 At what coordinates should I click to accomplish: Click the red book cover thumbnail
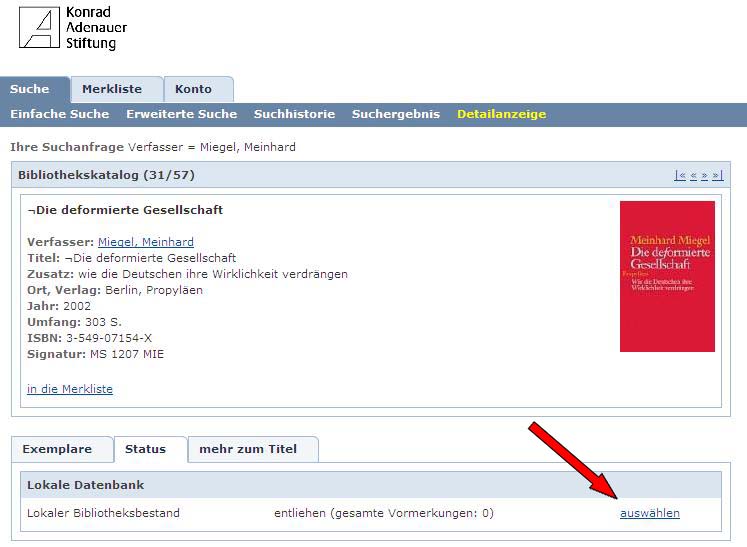(667, 276)
